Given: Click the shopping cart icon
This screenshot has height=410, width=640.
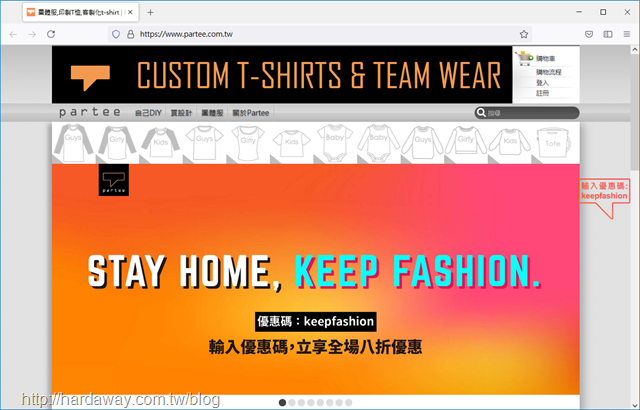Looking at the screenshot, I should [524, 58].
